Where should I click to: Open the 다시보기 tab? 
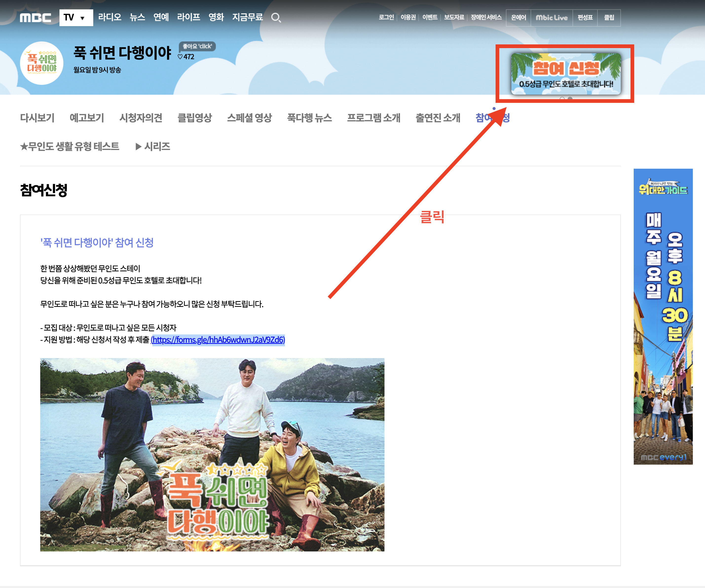37,118
